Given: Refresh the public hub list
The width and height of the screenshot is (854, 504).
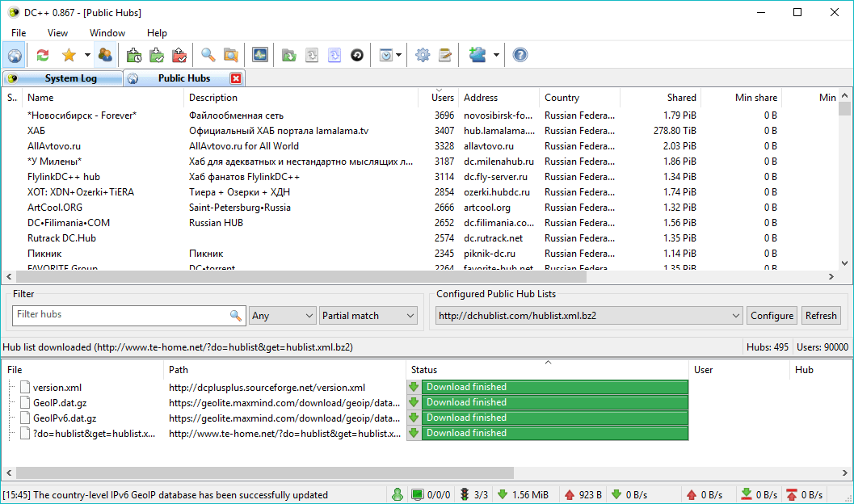Looking at the screenshot, I should (x=821, y=315).
